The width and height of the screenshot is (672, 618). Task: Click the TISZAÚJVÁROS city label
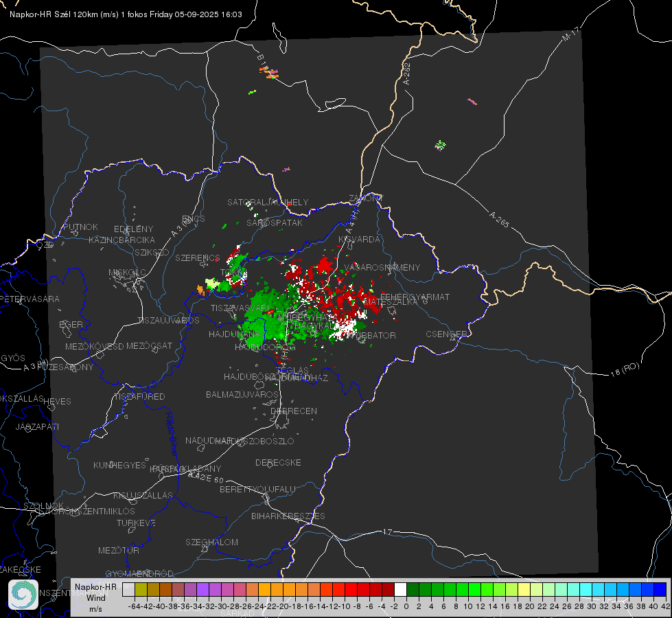[x=168, y=321]
